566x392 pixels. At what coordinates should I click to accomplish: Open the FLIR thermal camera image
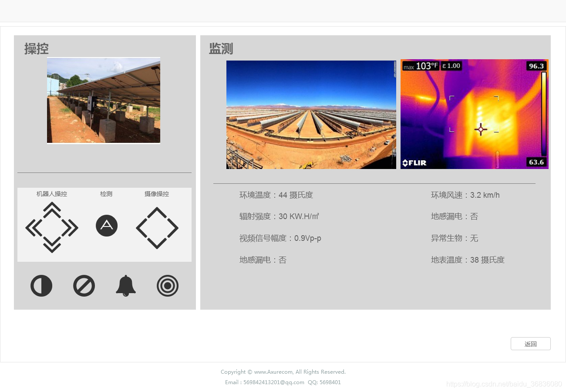pos(475,114)
